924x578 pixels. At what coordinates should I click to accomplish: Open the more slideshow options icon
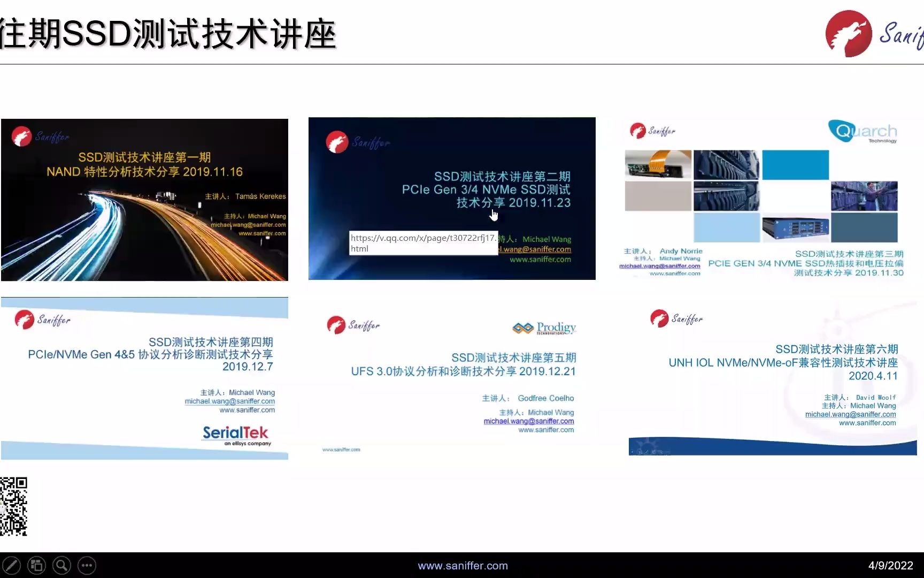click(87, 565)
